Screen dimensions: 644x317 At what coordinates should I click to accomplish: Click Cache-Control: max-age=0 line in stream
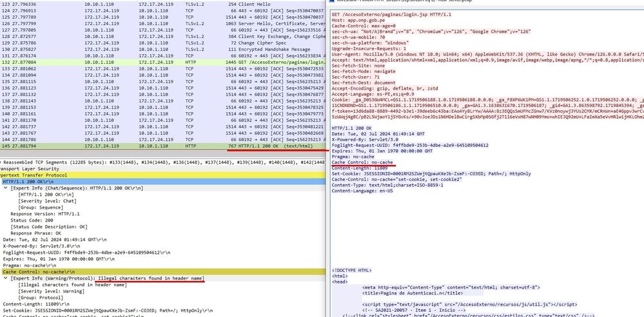point(364,26)
